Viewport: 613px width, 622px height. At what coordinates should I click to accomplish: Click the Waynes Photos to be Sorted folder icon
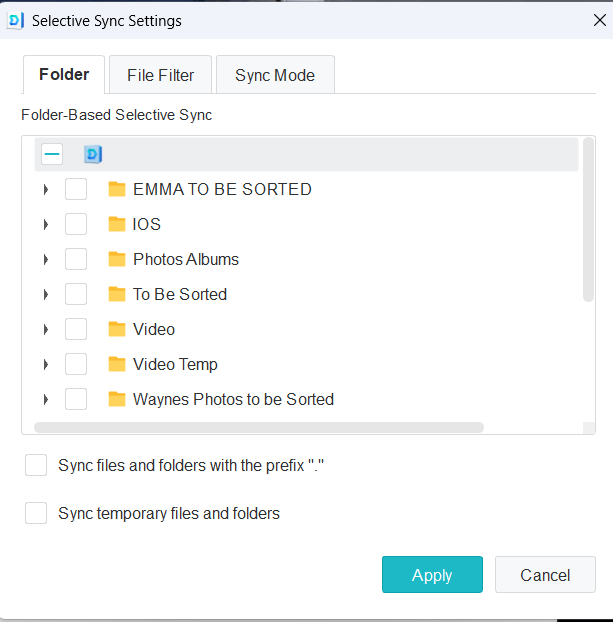[117, 399]
